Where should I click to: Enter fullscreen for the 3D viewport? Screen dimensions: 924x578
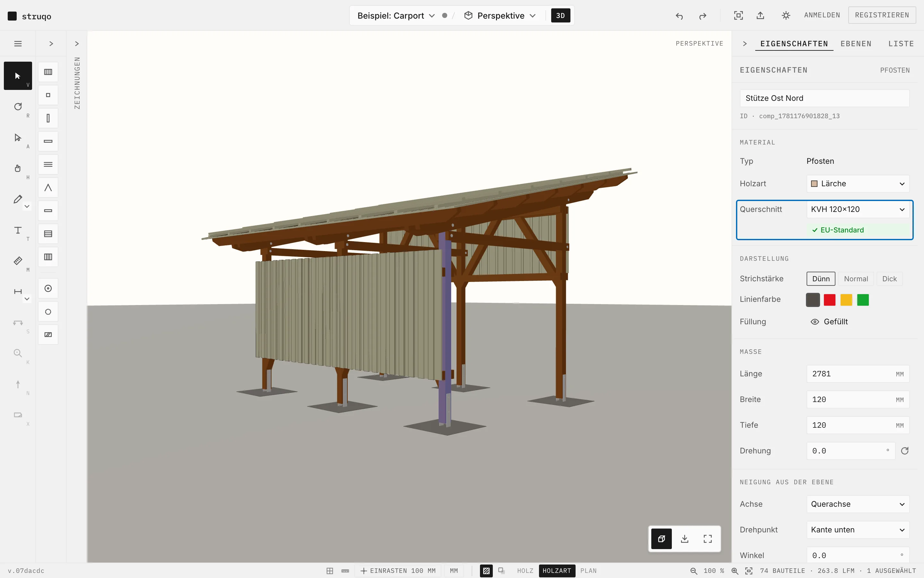pyautogui.click(x=708, y=539)
